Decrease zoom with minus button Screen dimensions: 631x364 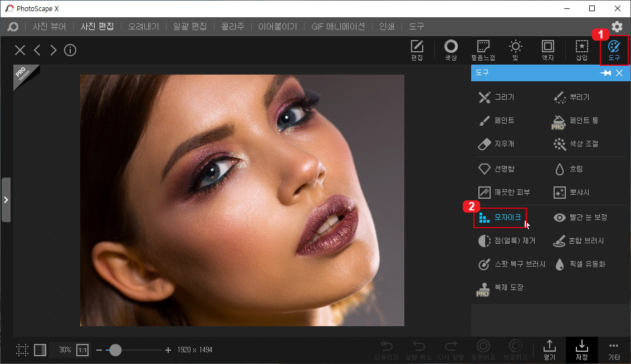pyautogui.click(x=99, y=350)
